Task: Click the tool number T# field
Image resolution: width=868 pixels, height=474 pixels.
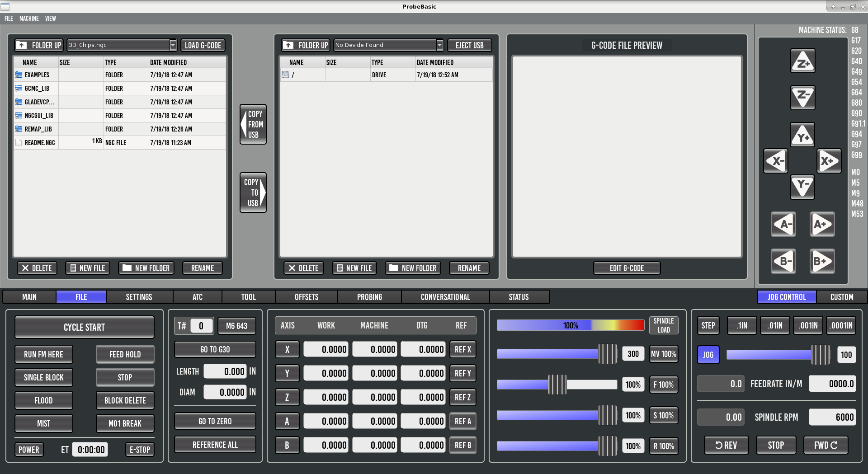Action: (x=201, y=326)
